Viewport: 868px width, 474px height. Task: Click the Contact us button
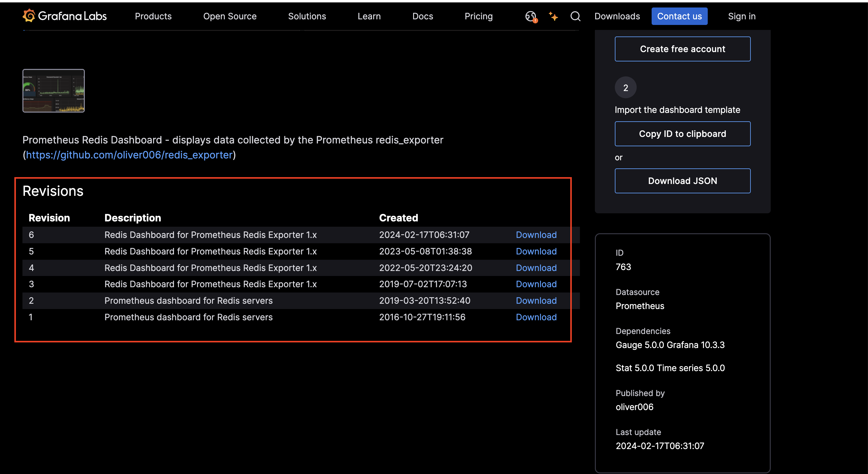(x=679, y=16)
